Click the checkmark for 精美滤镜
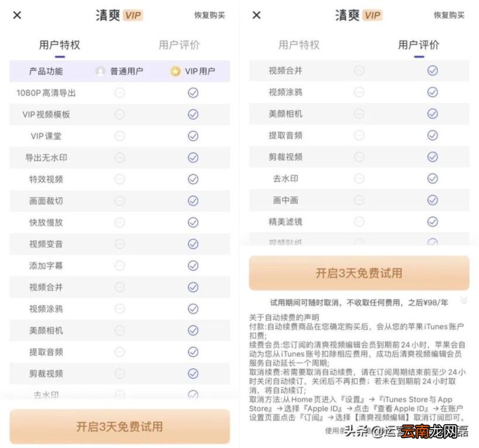Viewport: 479px width, 448px height. coord(433,222)
